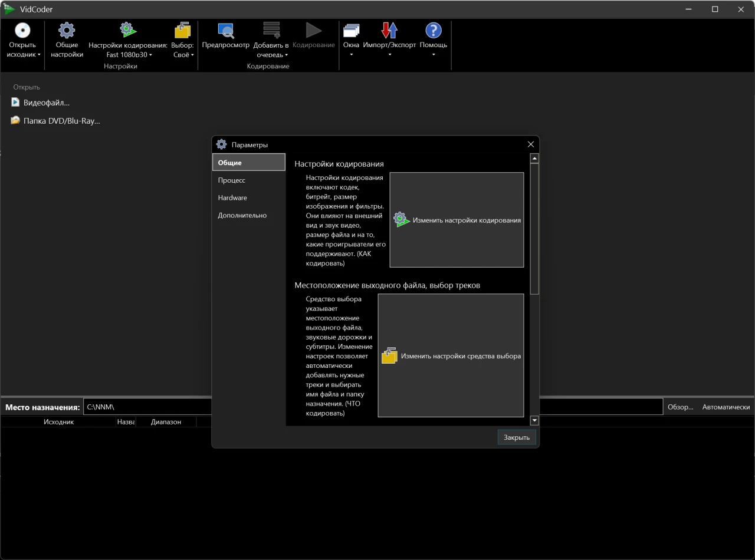Viewport: 755px width, 560px height.
Task: Click the Add to queue icon
Action: [x=271, y=31]
